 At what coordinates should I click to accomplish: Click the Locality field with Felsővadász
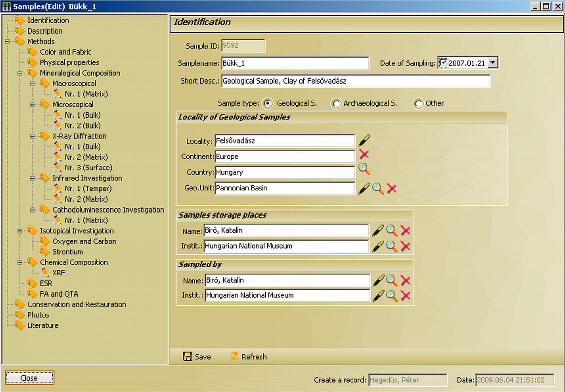[x=285, y=141]
